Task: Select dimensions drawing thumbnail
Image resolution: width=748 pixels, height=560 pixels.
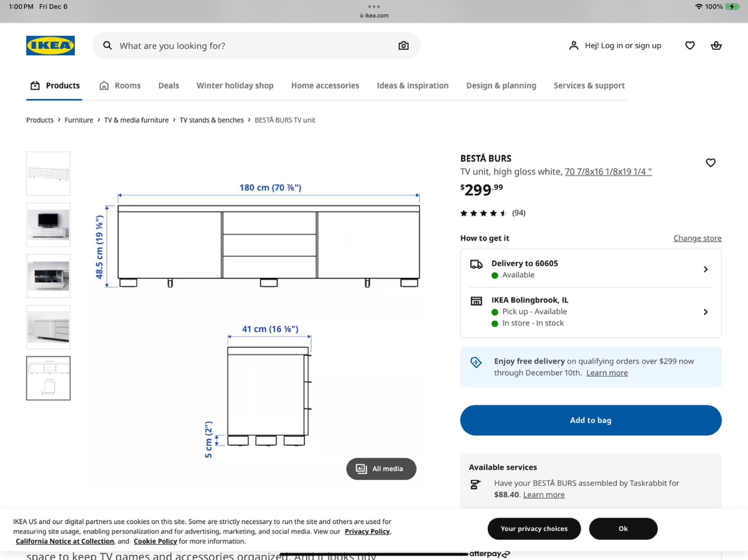Action: tap(48, 378)
